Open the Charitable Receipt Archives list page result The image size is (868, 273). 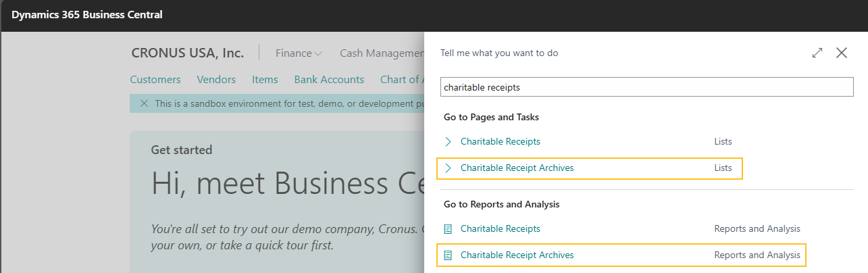517,168
